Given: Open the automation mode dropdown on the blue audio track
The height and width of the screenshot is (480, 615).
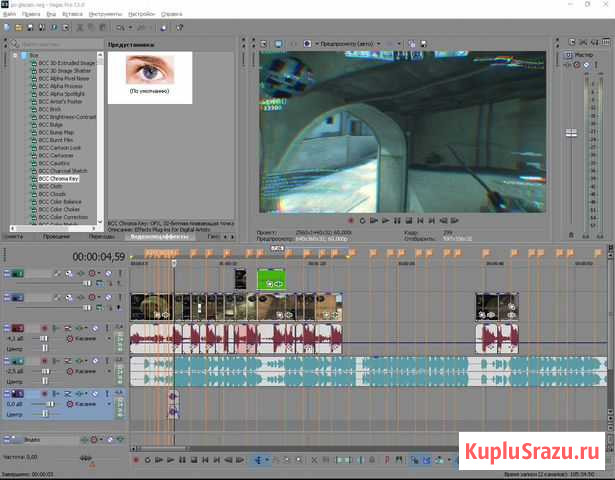Looking at the screenshot, I should [109, 404].
